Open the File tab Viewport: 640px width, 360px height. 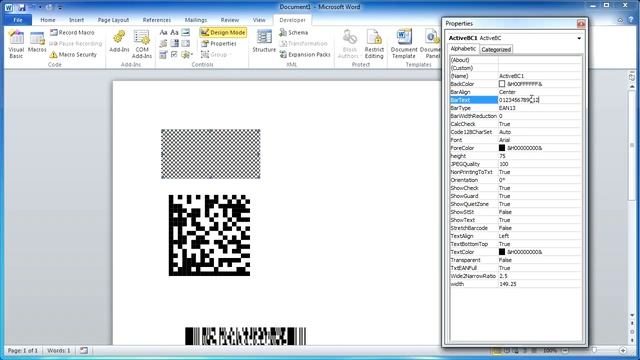18,20
